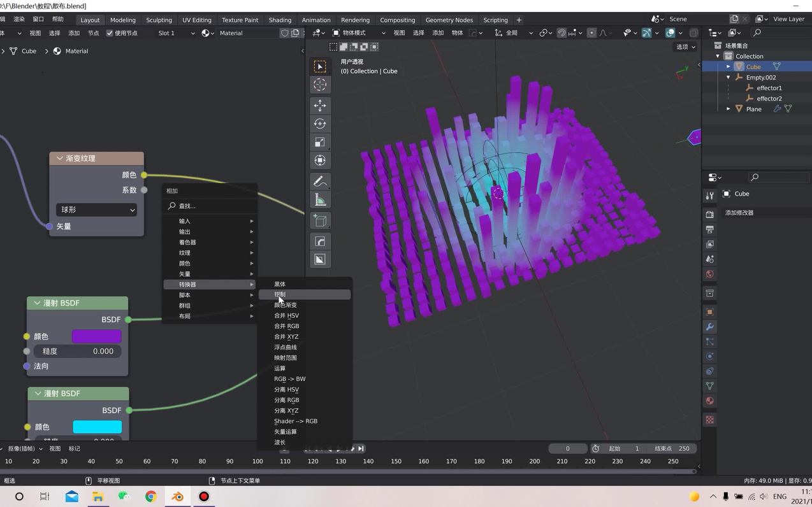Select the Measure tool
The image size is (812, 507).
point(320,200)
